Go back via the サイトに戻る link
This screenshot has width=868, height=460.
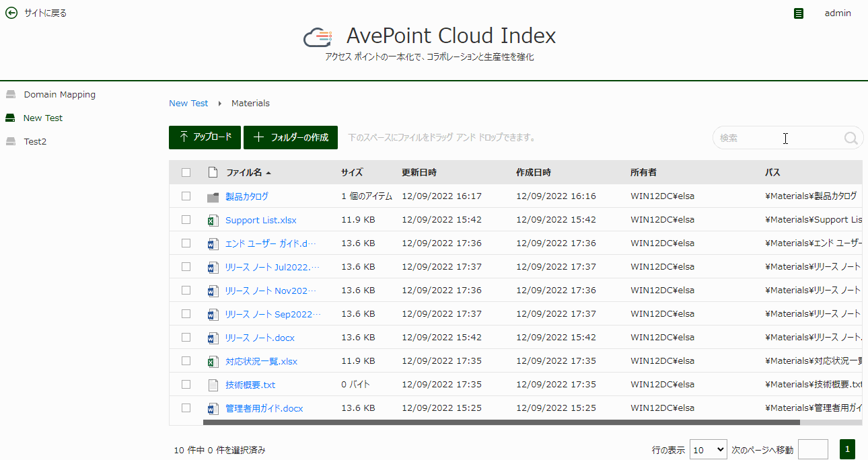point(45,13)
